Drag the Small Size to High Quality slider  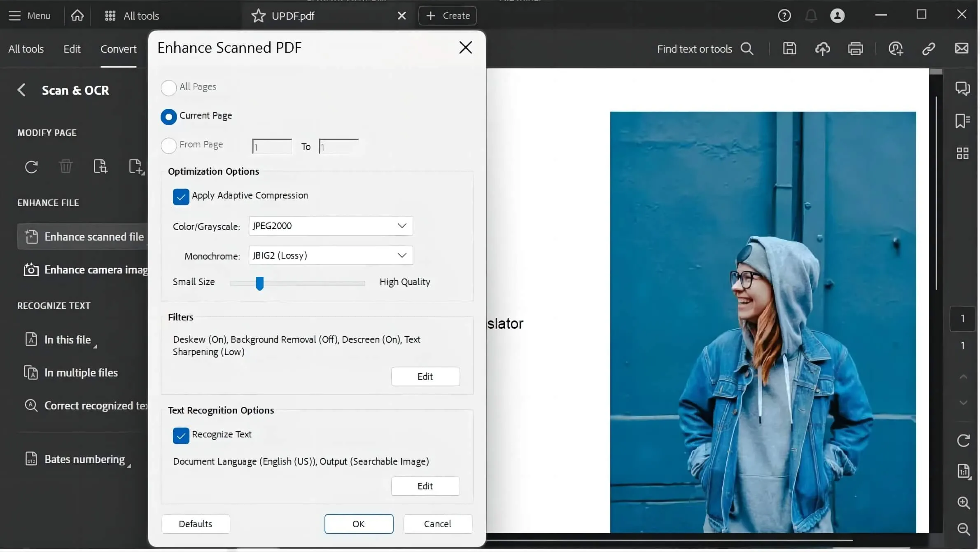260,282
